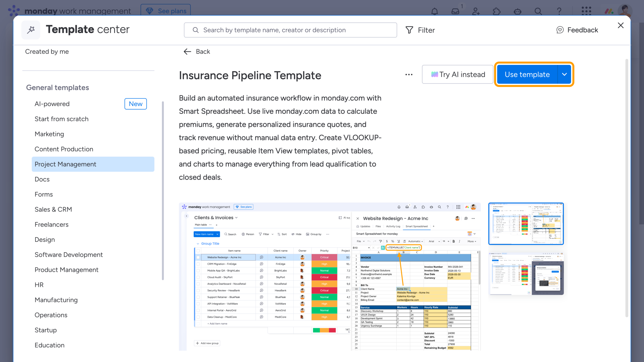Open the inbox tray icon
Screen dimensions: 644x362
coord(455,11)
